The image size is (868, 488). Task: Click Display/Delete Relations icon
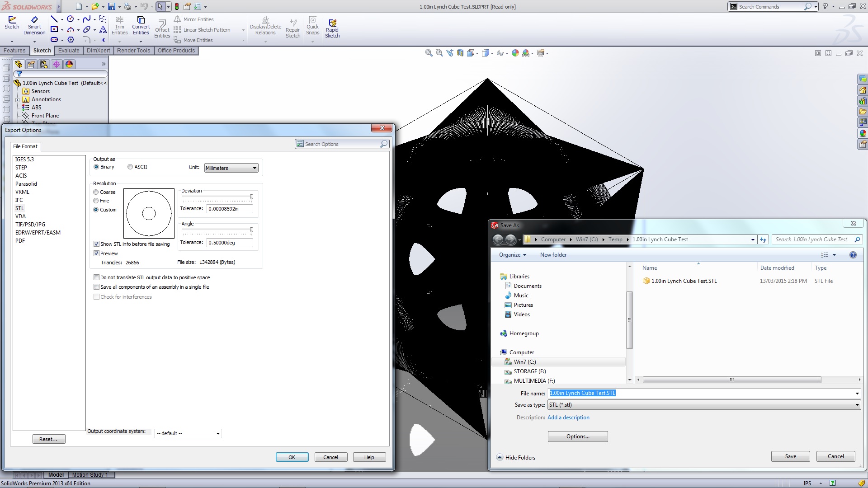tap(265, 26)
